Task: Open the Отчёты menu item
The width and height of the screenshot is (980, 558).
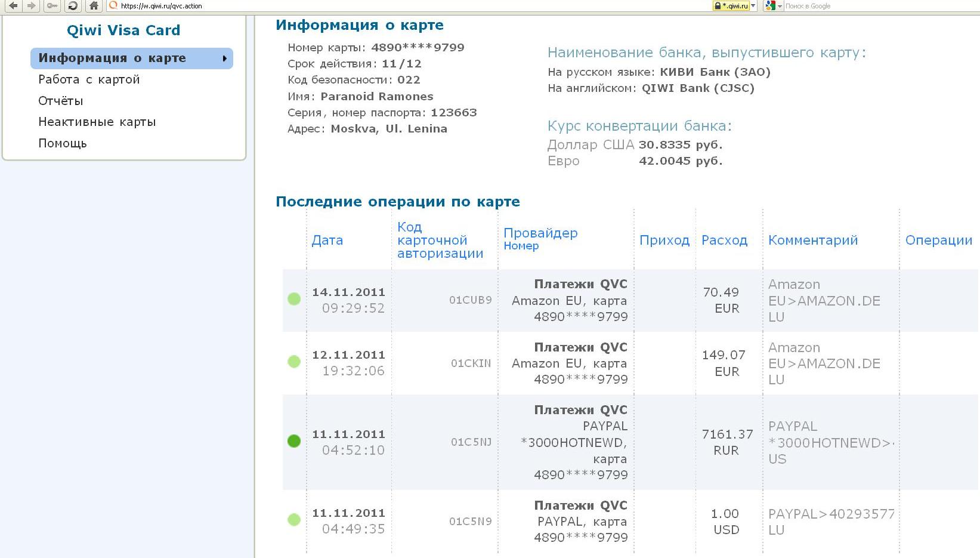Action: [x=61, y=101]
